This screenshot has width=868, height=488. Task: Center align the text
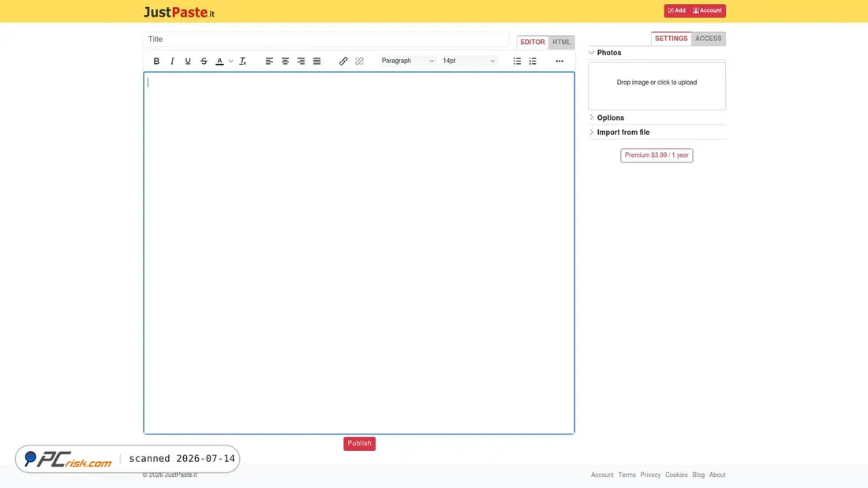pyautogui.click(x=285, y=61)
